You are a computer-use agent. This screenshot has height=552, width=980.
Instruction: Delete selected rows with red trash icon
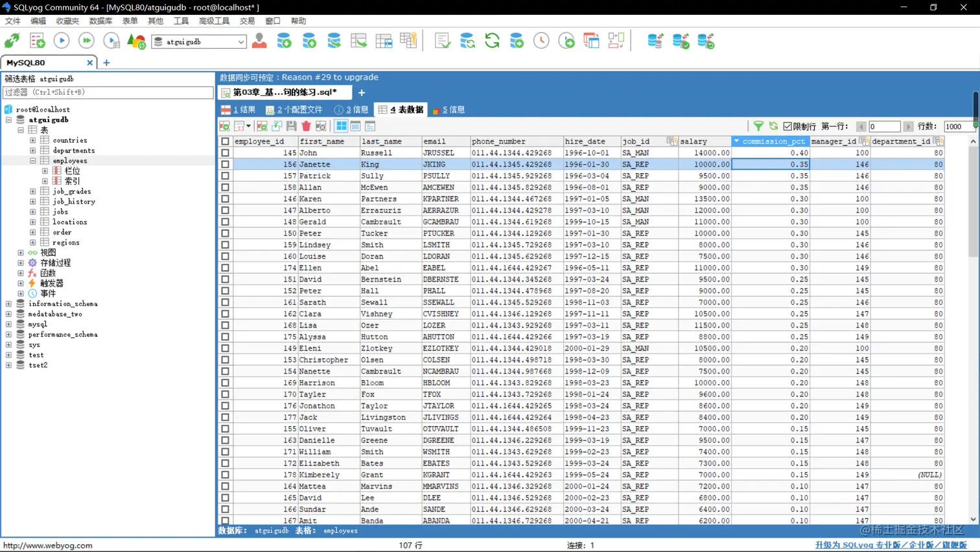coord(306,126)
